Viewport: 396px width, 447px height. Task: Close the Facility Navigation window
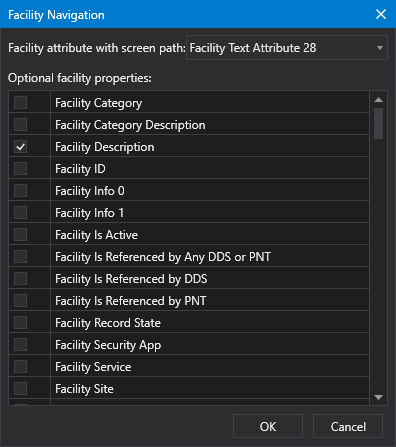pos(381,14)
